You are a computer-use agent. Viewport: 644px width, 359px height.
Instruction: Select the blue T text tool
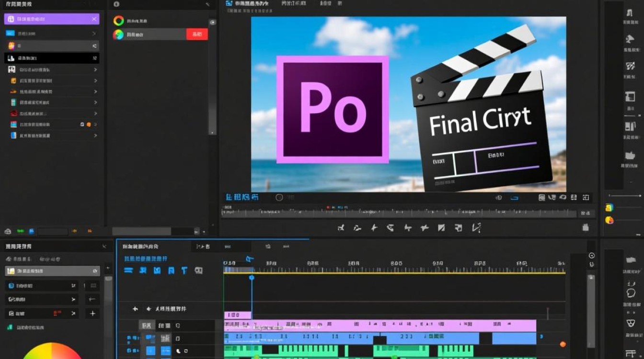tap(184, 270)
